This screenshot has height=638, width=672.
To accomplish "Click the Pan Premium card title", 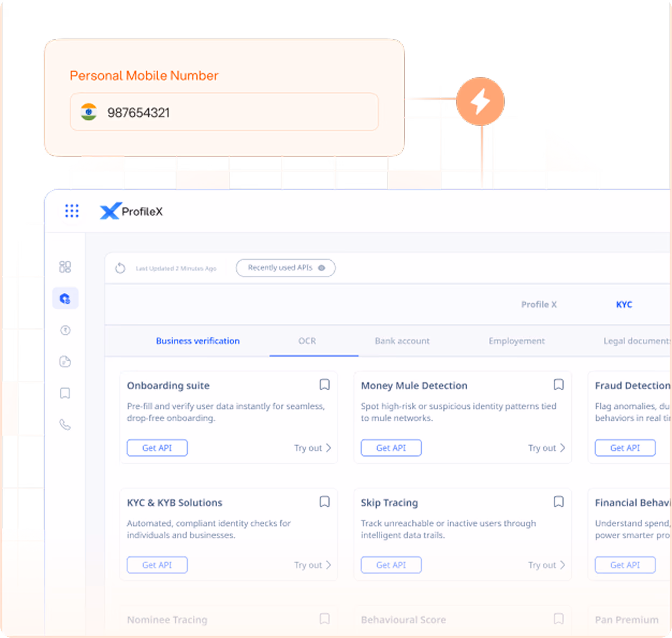I will [x=627, y=620].
